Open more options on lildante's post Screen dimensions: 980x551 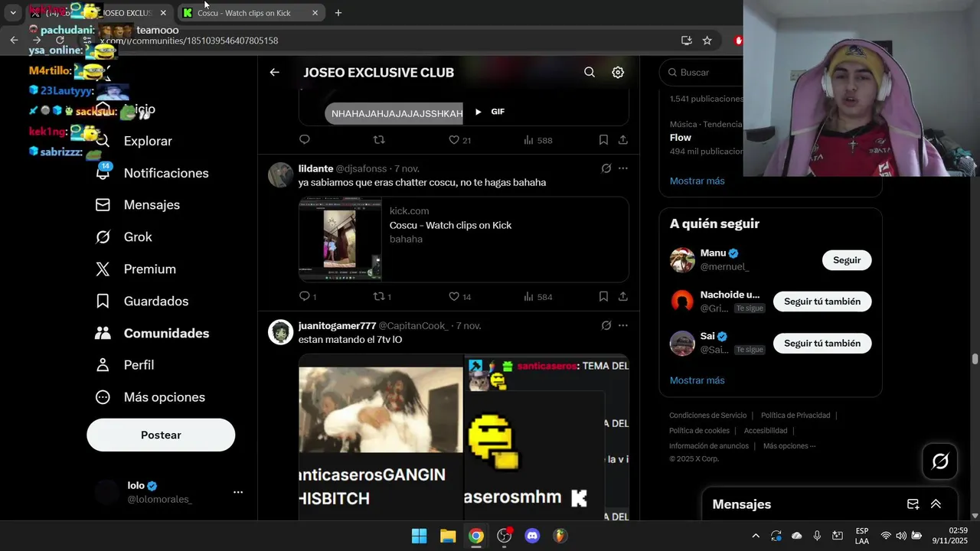pos(623,168)
